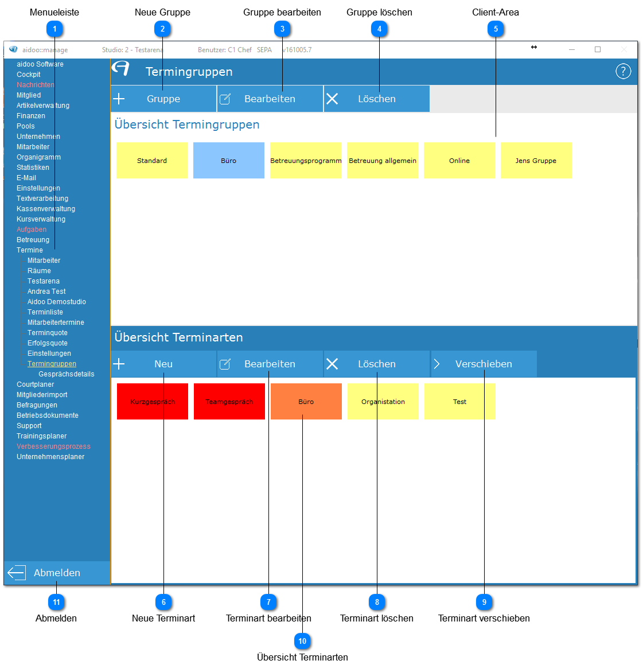Screen dimensions: 643x672
Task: Open Organigramm menu entry
Action: coord(38,157)
